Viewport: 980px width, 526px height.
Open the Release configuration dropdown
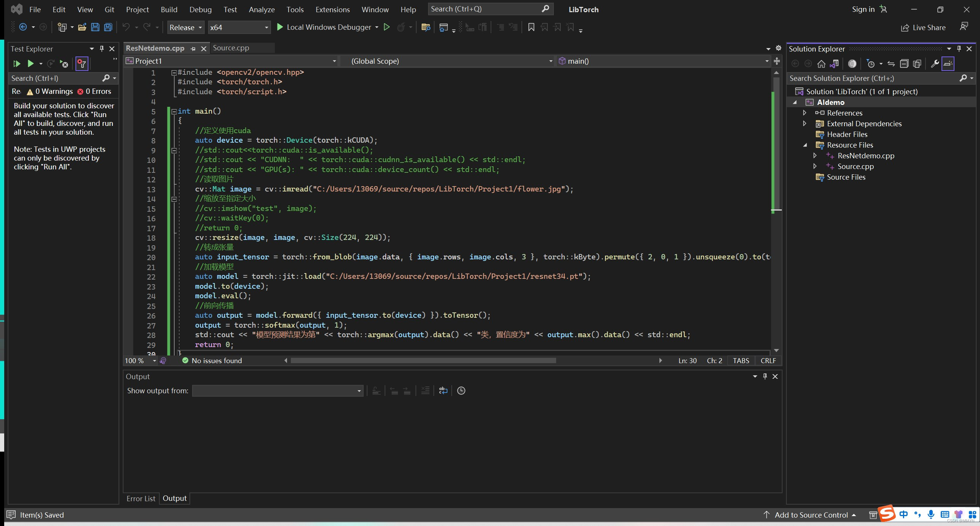coord(186,27)
